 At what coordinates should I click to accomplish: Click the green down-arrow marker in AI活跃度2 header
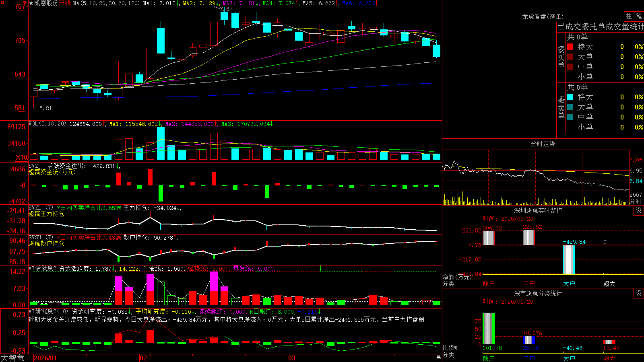click(x=320, y=268)
